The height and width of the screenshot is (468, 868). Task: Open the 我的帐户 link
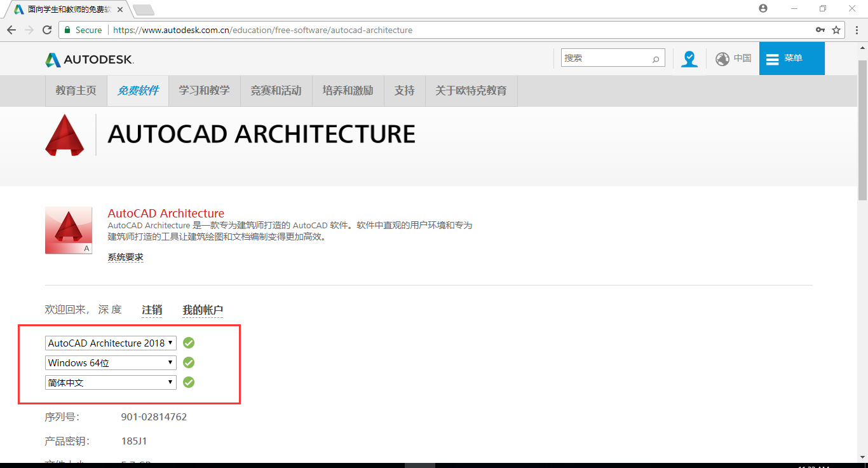[203, 310]
